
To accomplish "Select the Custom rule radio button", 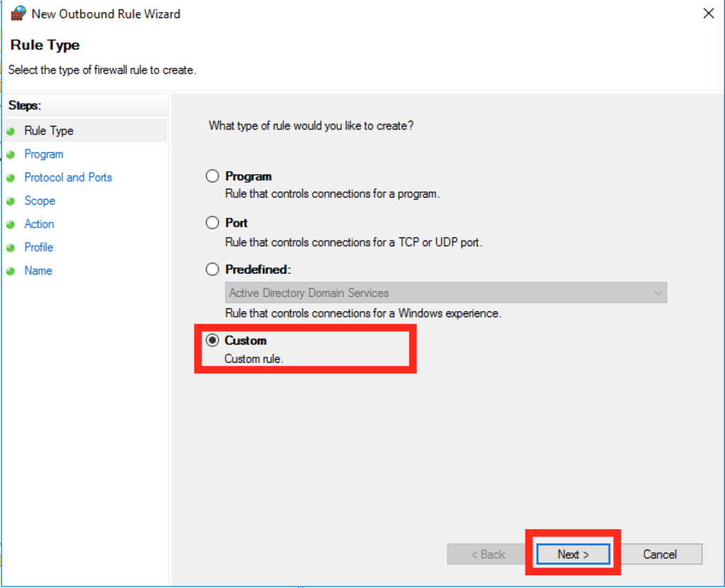I will pos(212,340).
